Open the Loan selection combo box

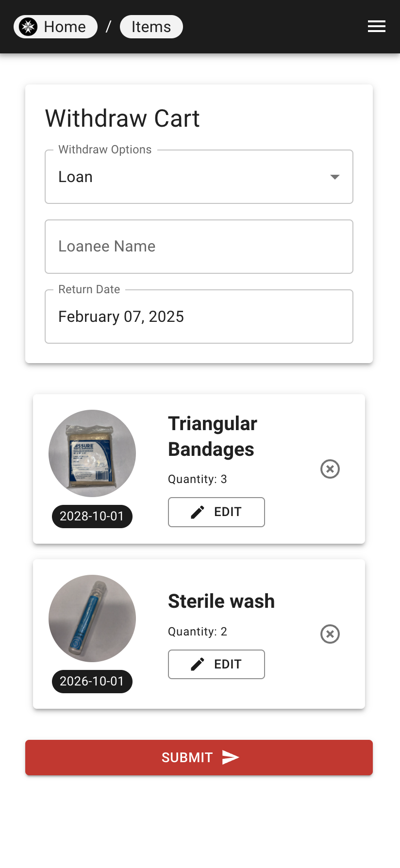199,177
